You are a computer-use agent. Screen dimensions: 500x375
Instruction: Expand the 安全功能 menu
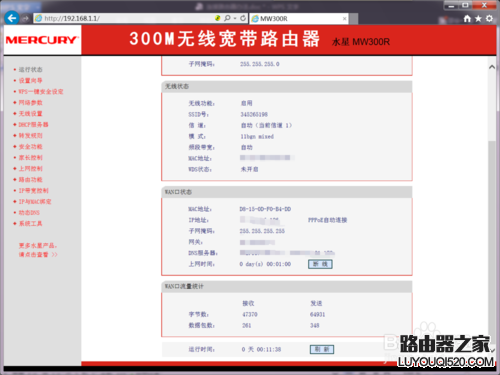pos(30,146)
